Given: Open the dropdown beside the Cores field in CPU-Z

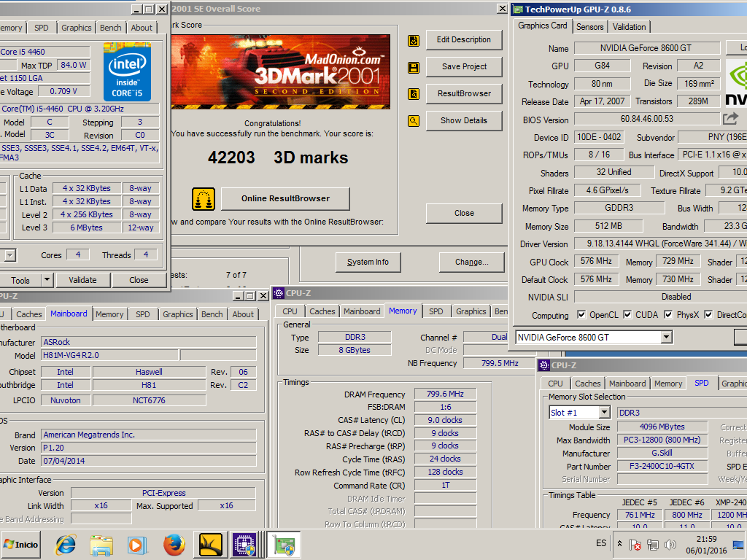Looking at the screenshot, I should pyautogui.click(x=10, y=255).
